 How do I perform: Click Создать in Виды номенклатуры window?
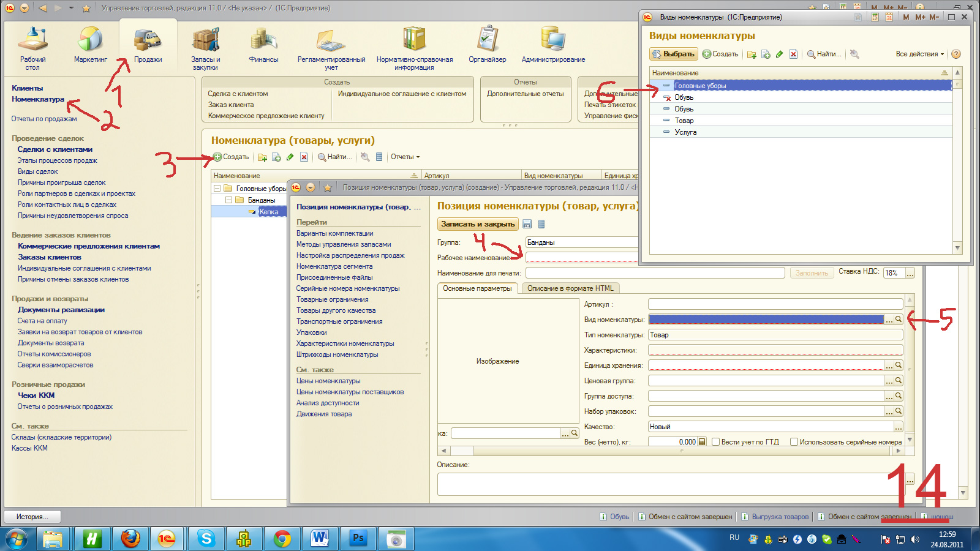pyautogui.click(x=720, y=54)
